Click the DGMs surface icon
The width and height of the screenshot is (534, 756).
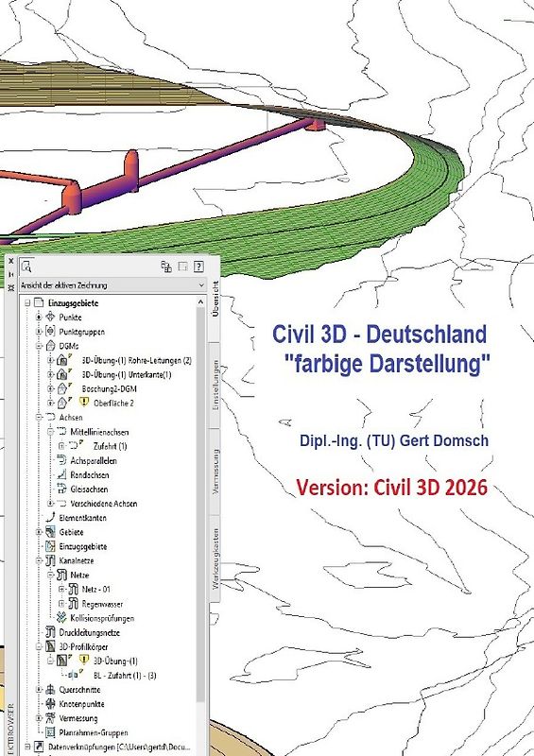[x=50, y=346]
